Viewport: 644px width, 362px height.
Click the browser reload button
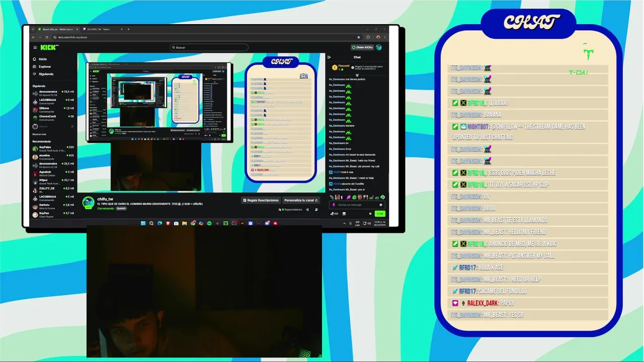[47, 37]
